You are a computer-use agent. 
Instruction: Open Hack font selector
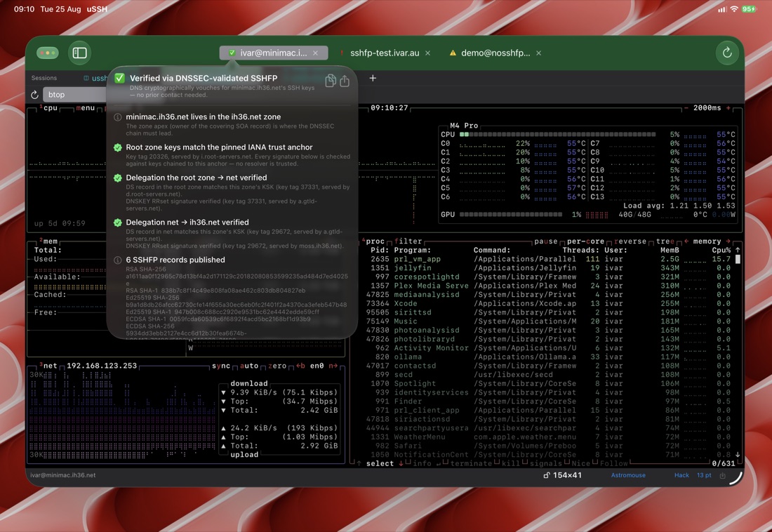681,475
